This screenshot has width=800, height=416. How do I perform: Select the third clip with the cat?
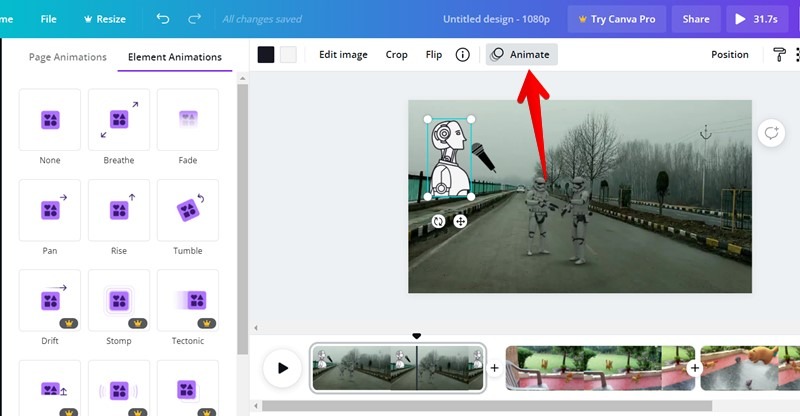point(750,368)
